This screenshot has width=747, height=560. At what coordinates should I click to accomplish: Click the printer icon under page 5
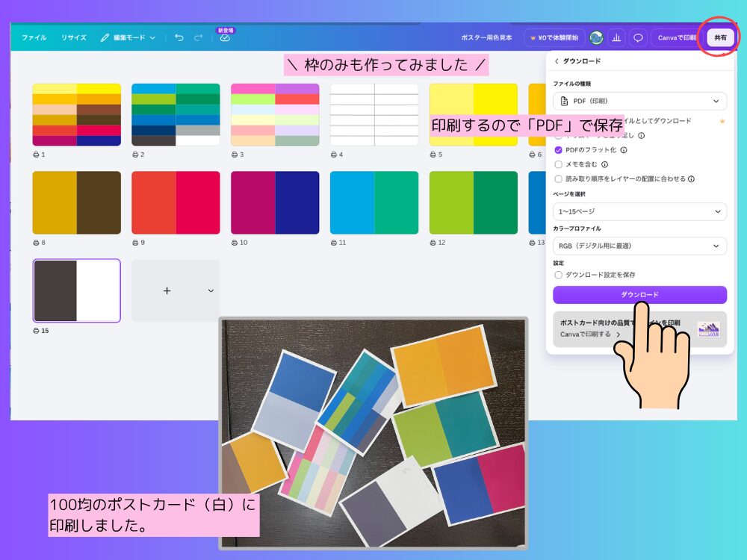coord(433,155)
